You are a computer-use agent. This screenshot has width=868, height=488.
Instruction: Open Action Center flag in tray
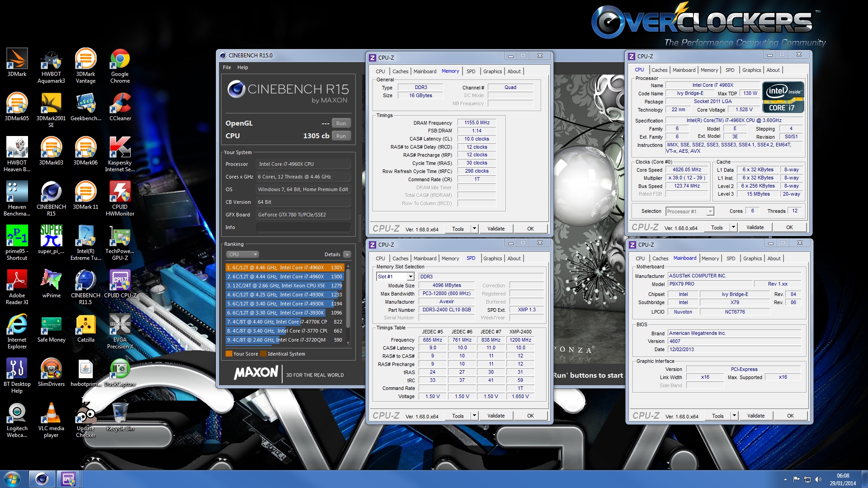(x=797, y=479)
